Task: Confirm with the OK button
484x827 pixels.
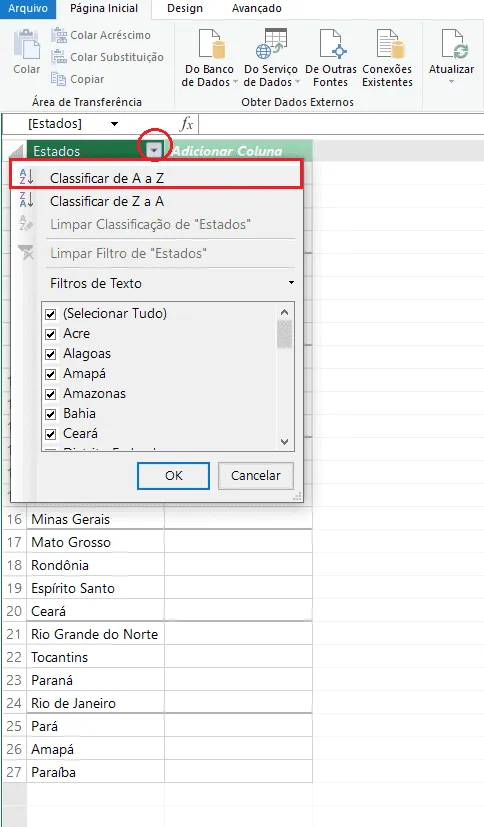Action: pyautogui.click(x=173, y=476)
